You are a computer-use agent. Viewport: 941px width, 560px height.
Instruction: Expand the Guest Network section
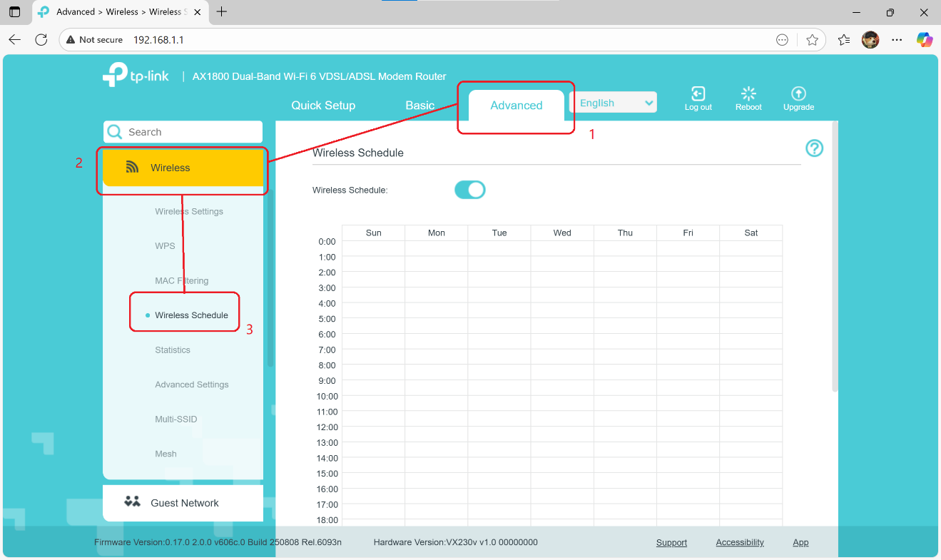pyautogui.click(x=183, y=503)
